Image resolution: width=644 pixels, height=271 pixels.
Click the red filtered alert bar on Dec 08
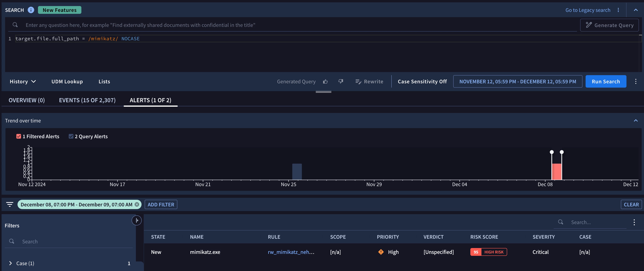(557, 172)
